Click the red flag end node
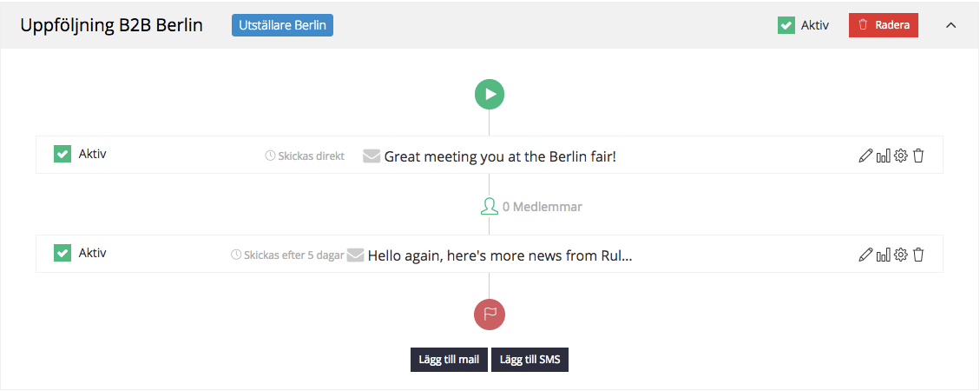Viewport: 980px width, 391px height. 490,315
